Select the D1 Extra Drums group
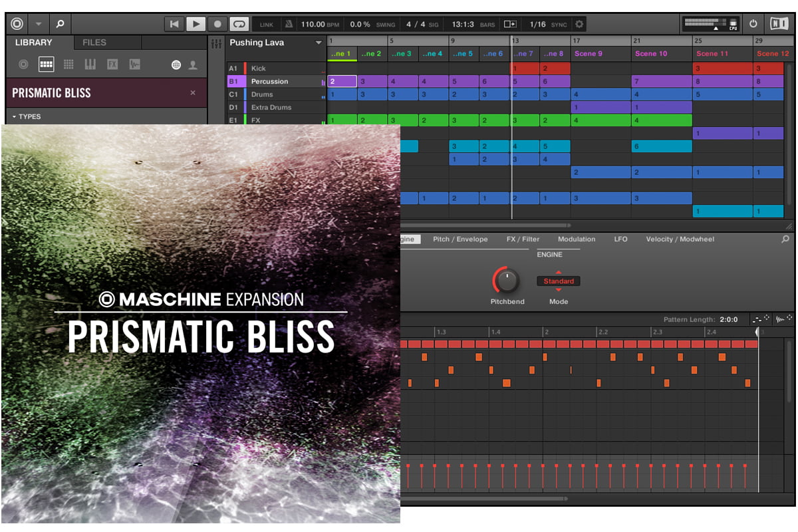Viewport: 798px width, 532px height. (276, 107)
